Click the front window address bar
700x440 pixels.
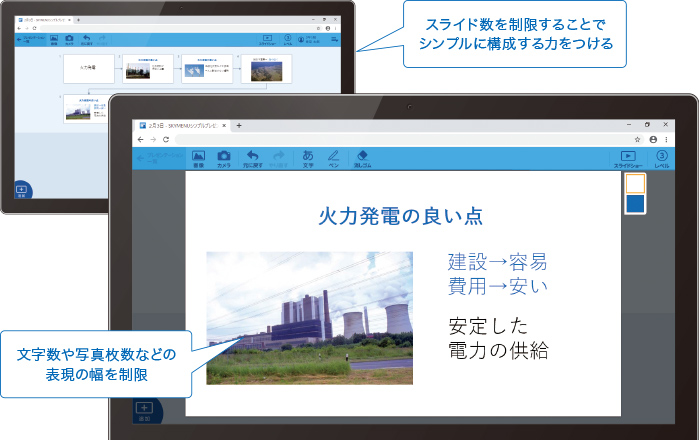tap(410, 140)
